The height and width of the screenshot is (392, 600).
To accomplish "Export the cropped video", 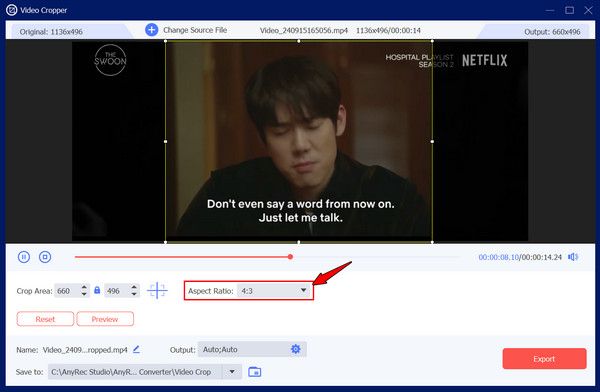I will click(544, 359).
